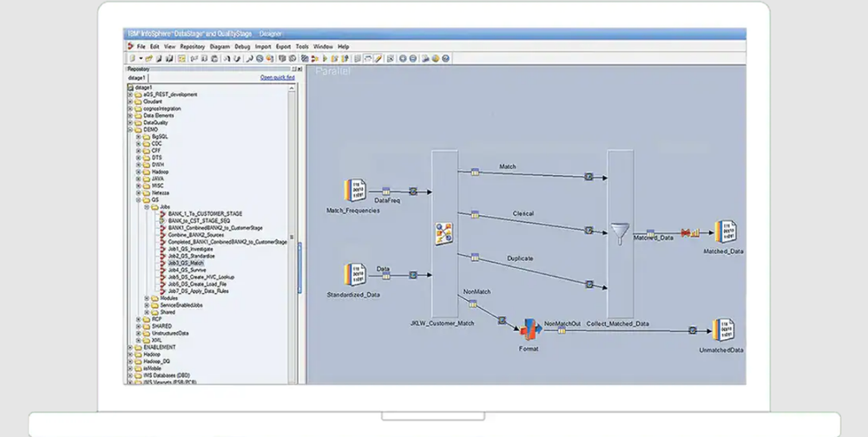Image resolution: width=868 pixels, height=437 pixels.
Task: Expand the Cloudant folder node
Action: 131,101
